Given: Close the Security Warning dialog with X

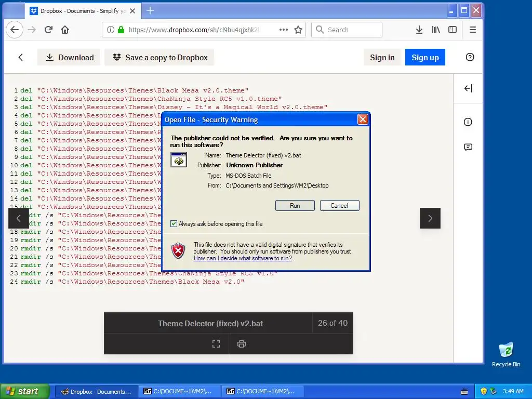Looking at the screenshot, I should coord(363,119).
